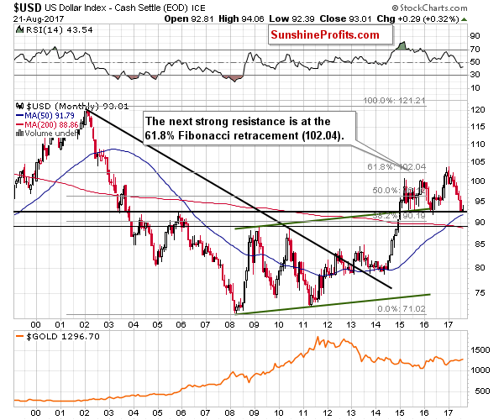Click the 30 level on the RSI axis
Screen dimensions: 504x420
click(475, 75)
